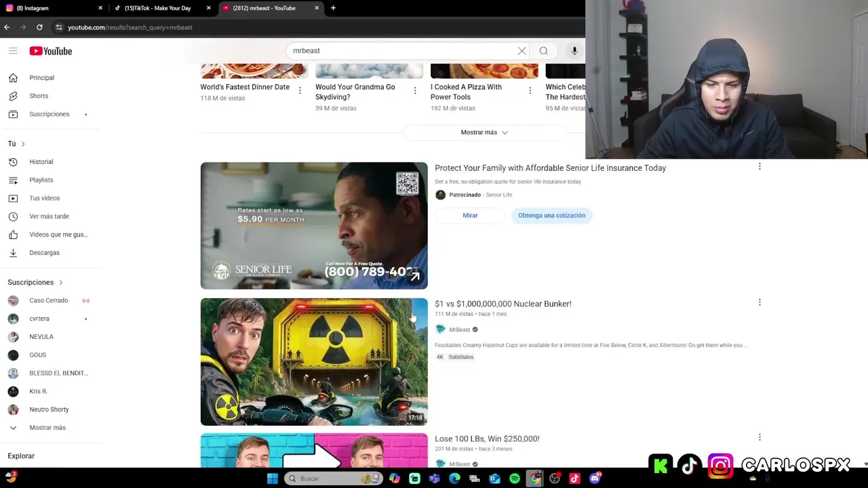Click the taskbar Buscar search box

[333, 479]
